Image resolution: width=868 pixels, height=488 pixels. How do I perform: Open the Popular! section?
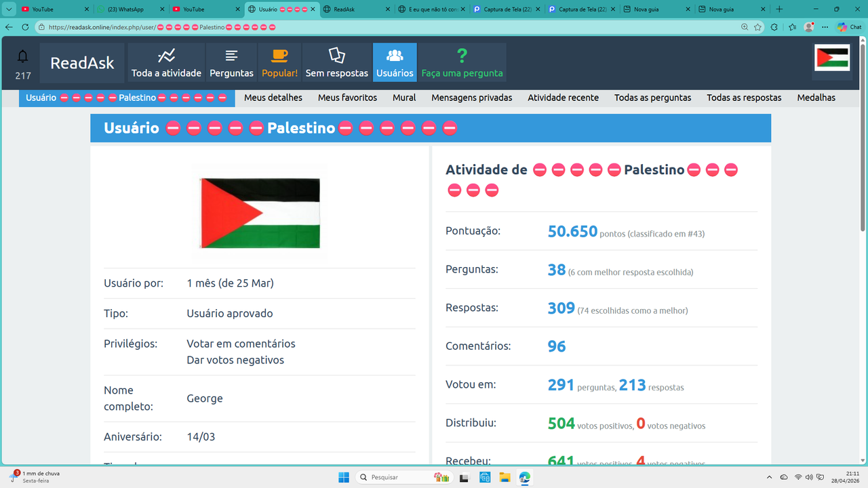point(279,63)
